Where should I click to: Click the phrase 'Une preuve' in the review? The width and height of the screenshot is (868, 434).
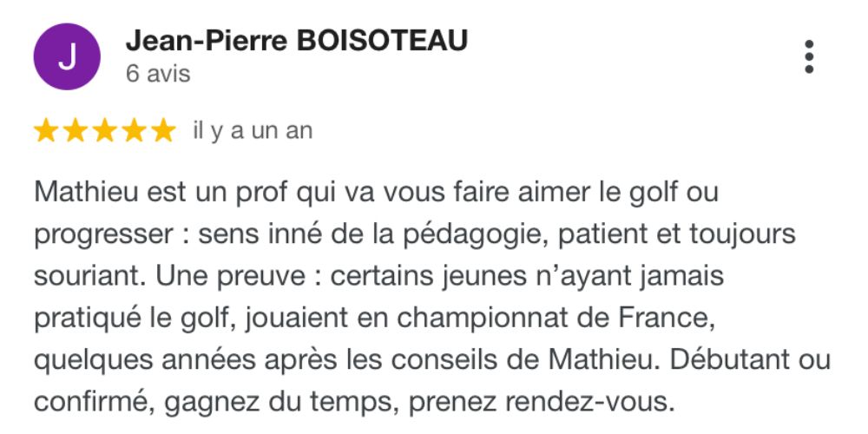230,276
